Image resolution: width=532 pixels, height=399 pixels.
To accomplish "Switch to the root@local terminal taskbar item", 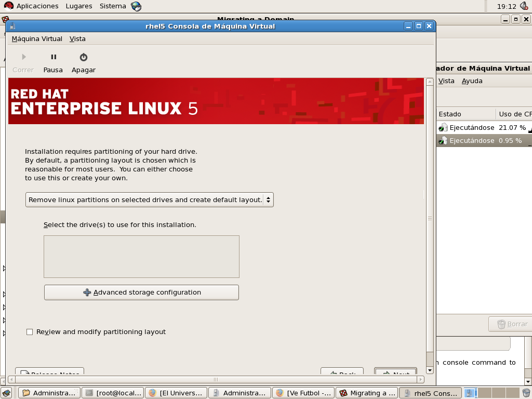I will click(x=113, y=393).
